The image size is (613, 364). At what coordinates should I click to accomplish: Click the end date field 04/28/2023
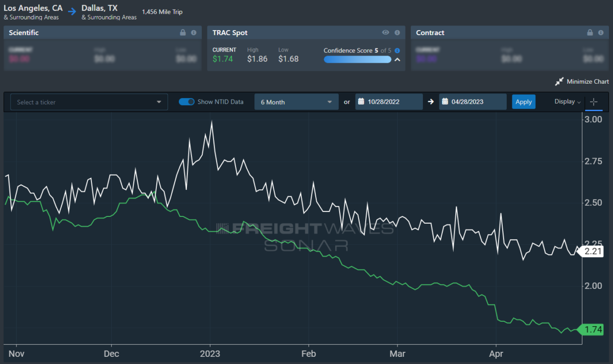coord(473,102)
